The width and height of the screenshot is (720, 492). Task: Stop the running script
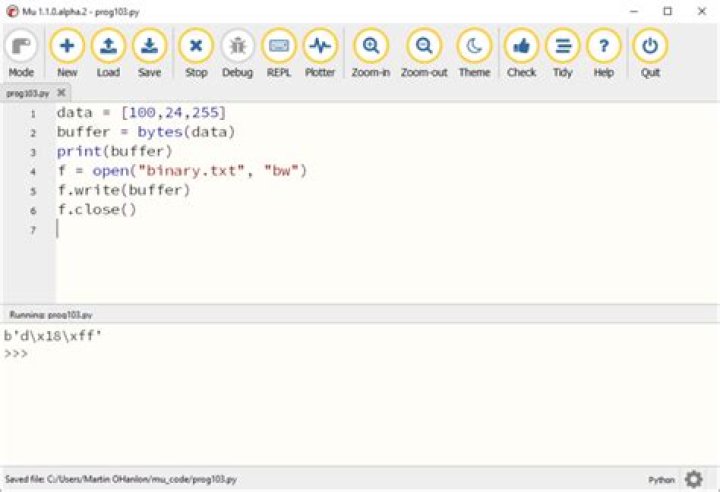pos(196,53)
